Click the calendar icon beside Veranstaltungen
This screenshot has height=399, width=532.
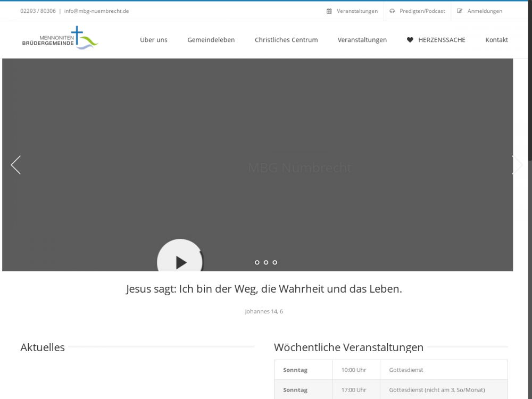click(329, 11)
